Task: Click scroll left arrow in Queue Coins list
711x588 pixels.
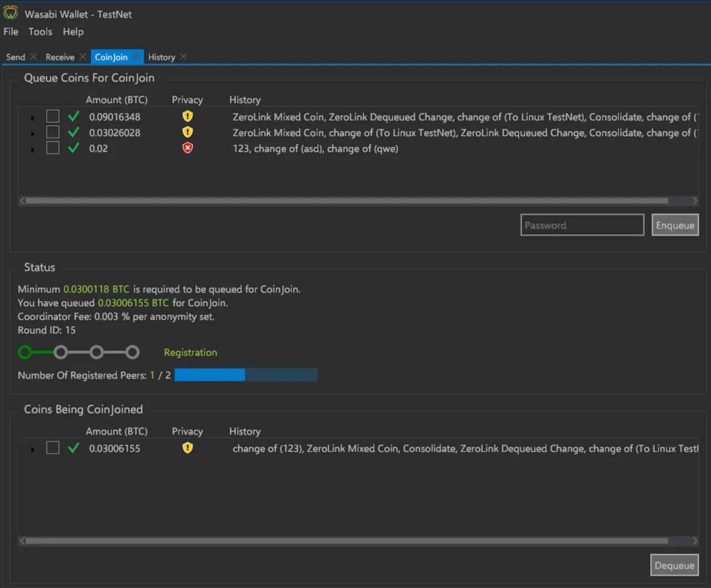Action: click(x=22, y=201)
